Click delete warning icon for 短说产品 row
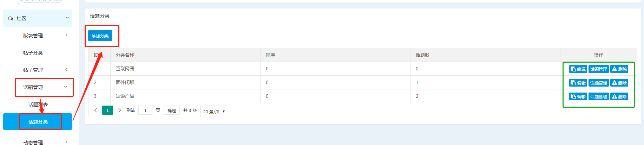This screenshot has height=145, width=644. point(615,96)
